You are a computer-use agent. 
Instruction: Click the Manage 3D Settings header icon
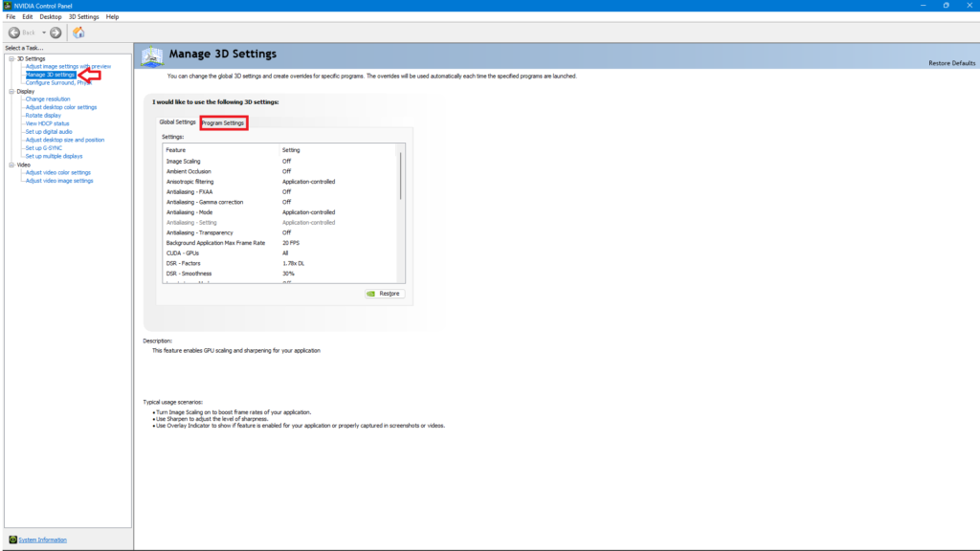[152, 56]
